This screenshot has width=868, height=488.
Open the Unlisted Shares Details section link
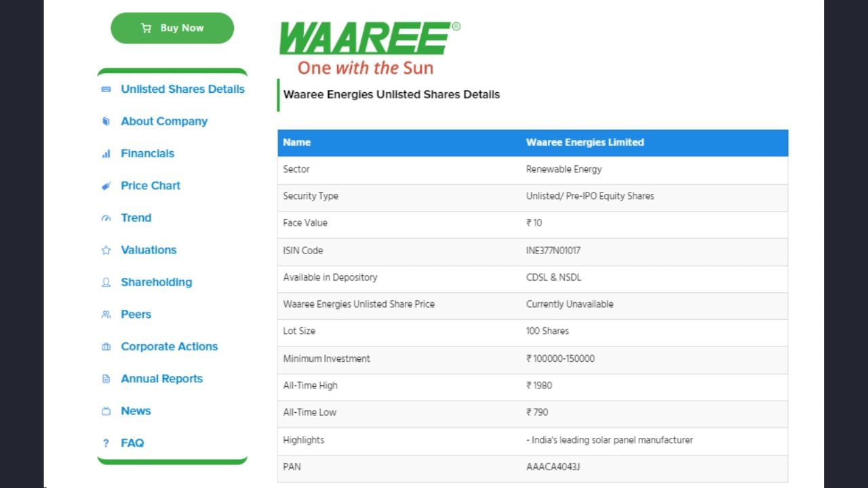coord(182,89)
